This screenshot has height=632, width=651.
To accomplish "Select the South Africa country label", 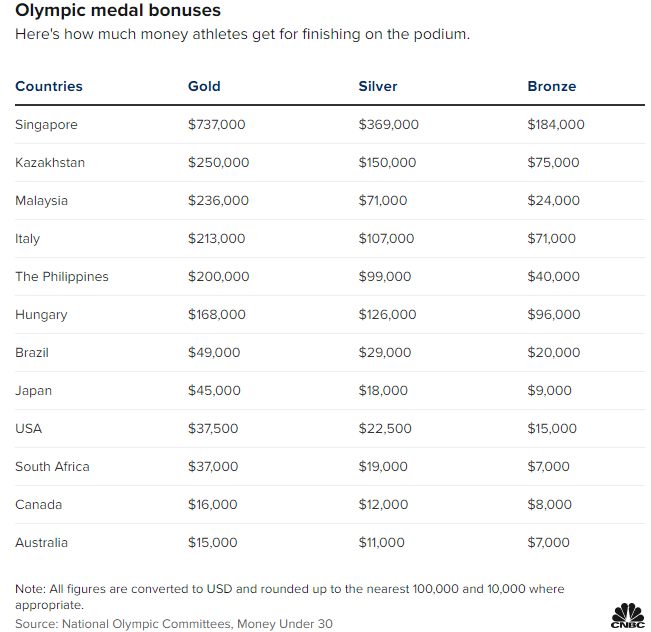I will [52, 467].
